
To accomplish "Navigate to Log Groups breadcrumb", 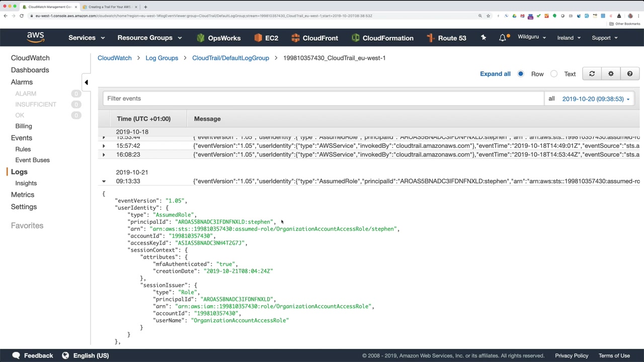I will point(162,58).
